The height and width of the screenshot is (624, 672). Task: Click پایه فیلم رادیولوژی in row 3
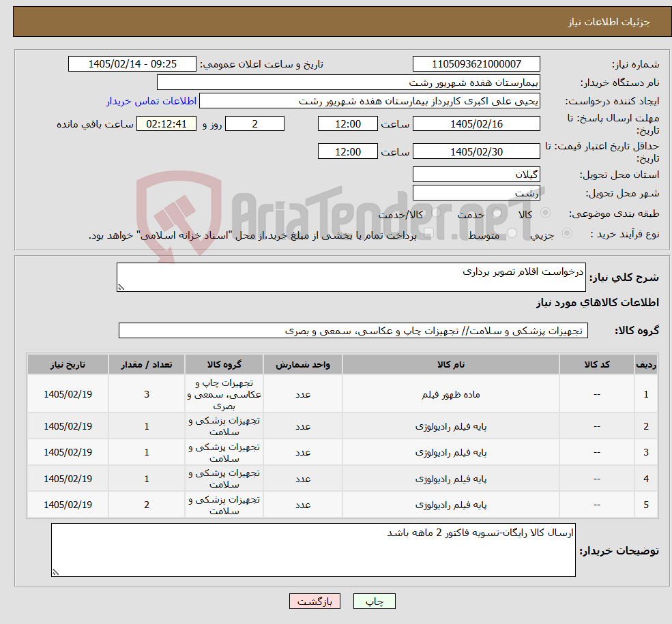pyautogui.click(x=451, y=452)
